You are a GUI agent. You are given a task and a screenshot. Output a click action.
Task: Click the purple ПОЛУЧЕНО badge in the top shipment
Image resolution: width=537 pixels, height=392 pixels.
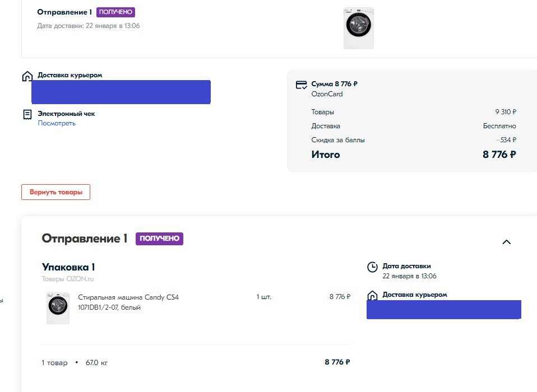[115, 12]
